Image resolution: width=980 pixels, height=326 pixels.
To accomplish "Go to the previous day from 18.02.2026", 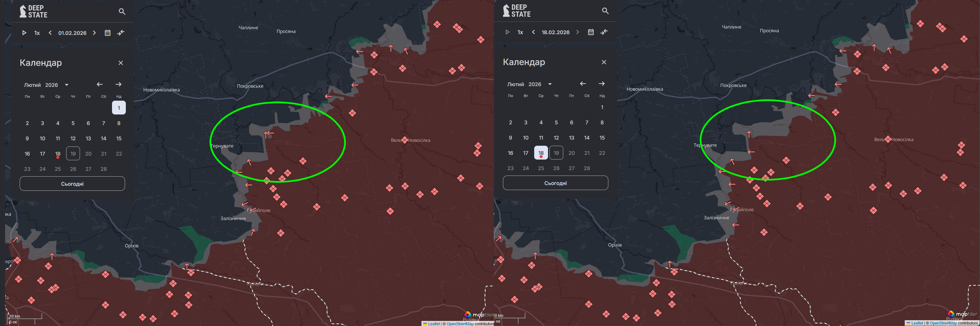I will tap(533, 32).
